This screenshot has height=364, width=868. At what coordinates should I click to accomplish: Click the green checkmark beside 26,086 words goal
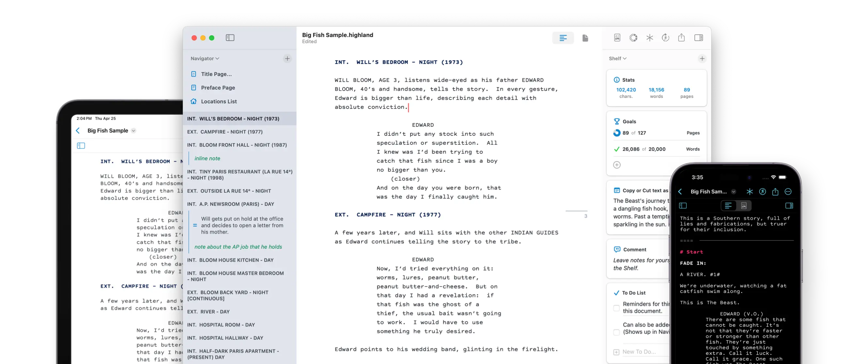(x=617, y=149)
